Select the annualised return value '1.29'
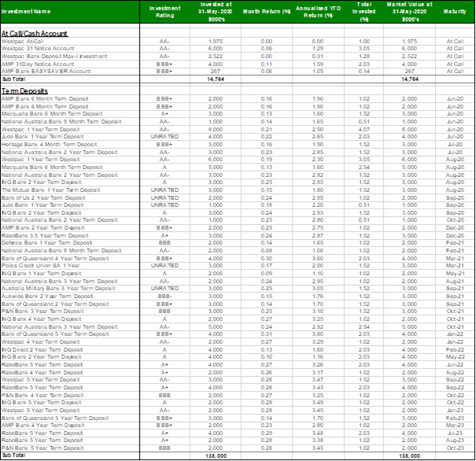 [x=318, y=49]
